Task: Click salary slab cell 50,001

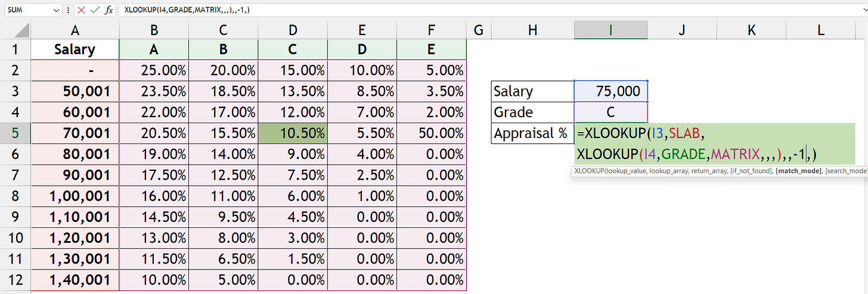Action: tap(75, 91)
